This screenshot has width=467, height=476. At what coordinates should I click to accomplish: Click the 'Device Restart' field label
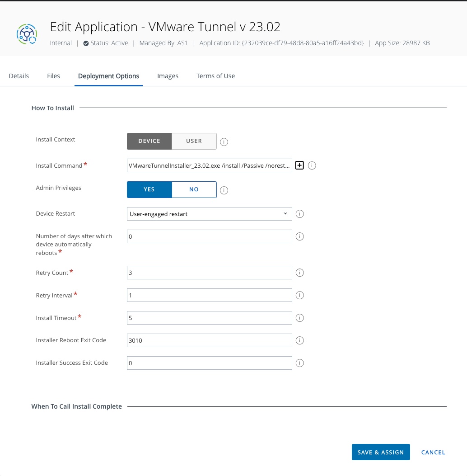click(x=56, y=213)
